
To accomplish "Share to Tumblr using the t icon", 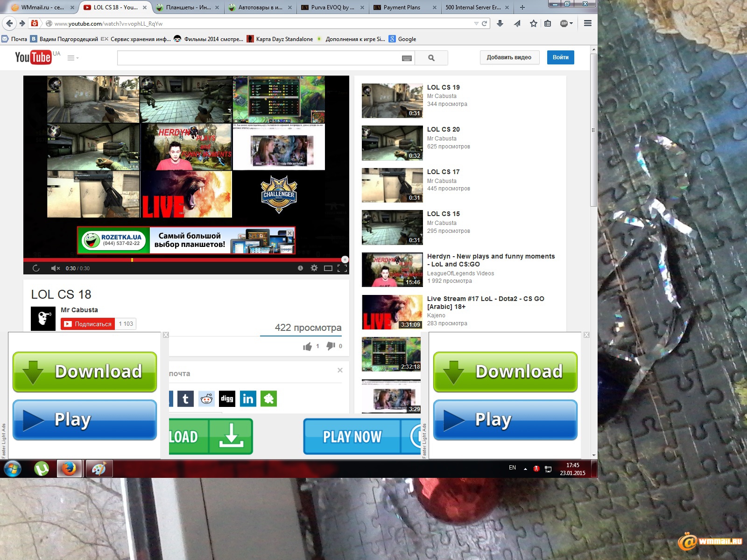I will (x=185, y=399).
